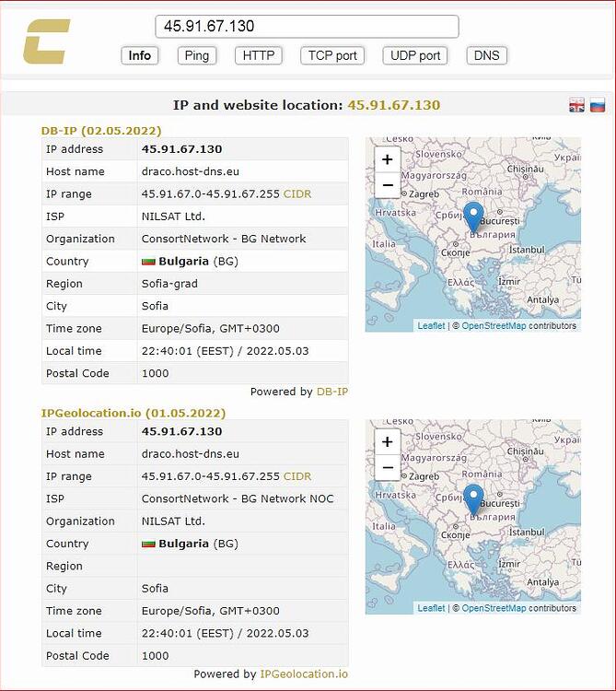
Task: Focus the IP address search field
Action: pos(307,27)
